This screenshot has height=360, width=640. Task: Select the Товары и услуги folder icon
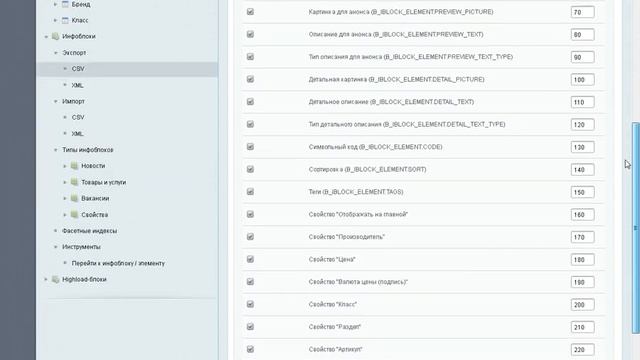[74, 182]
